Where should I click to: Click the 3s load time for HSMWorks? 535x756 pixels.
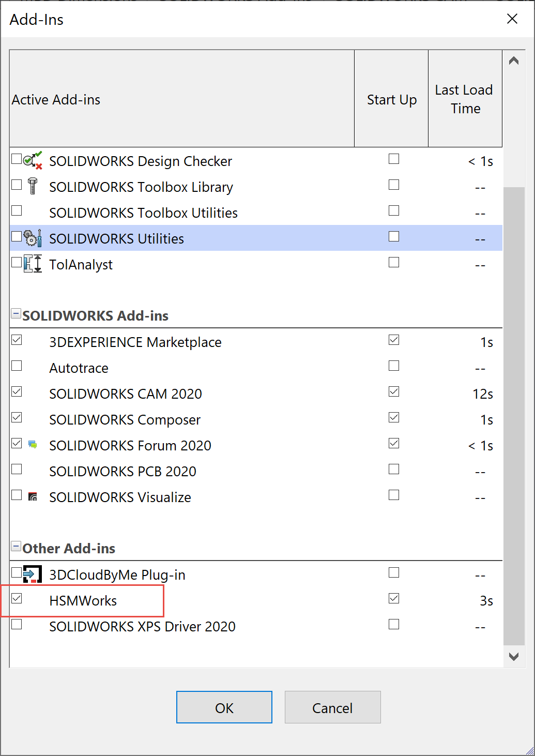pyautogui.click(x=486, y=600)
